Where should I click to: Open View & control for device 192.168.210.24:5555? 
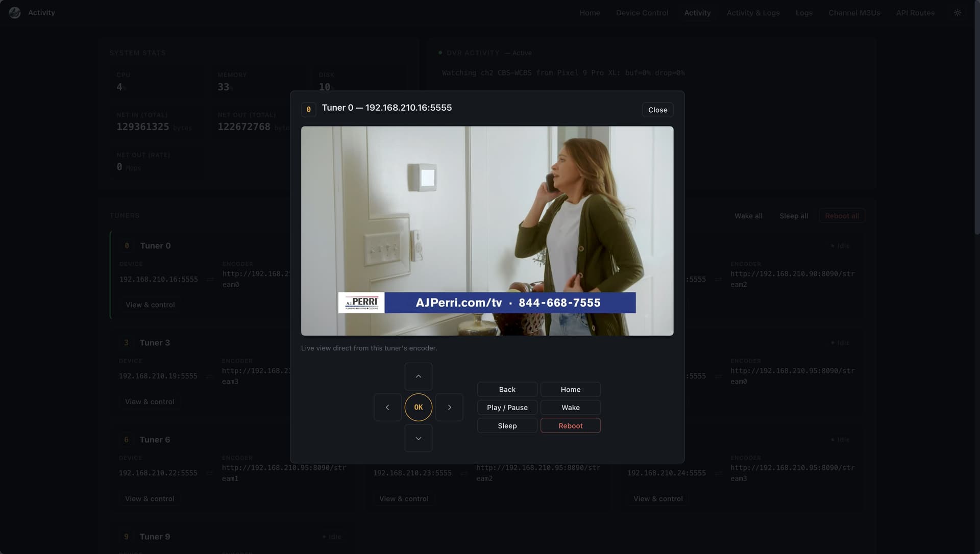(x=658, y=498)
